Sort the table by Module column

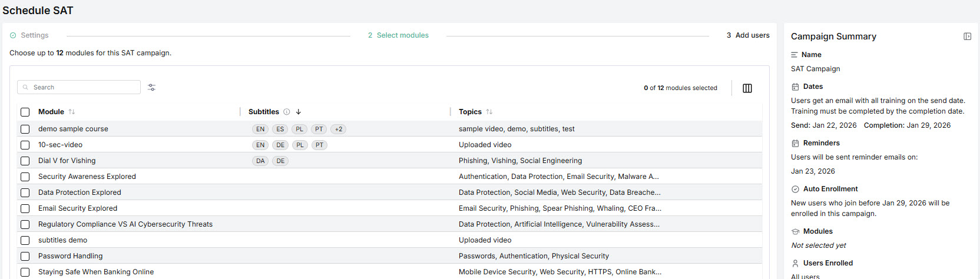coord(72,112)
